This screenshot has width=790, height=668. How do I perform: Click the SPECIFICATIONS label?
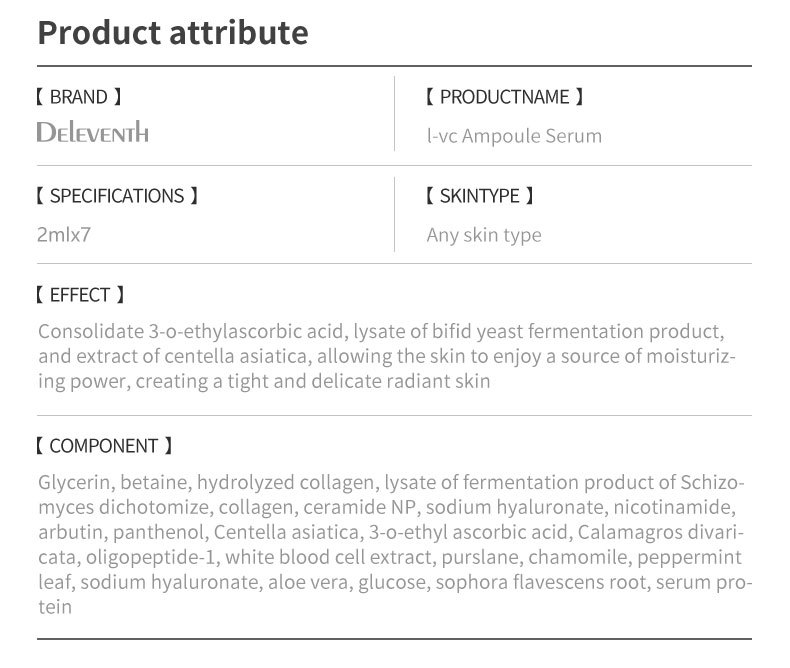116,196
